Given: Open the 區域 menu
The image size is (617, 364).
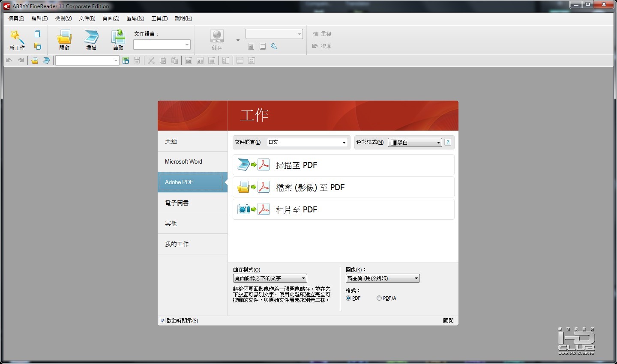Looking at the screenshot, I should point(135,18).
